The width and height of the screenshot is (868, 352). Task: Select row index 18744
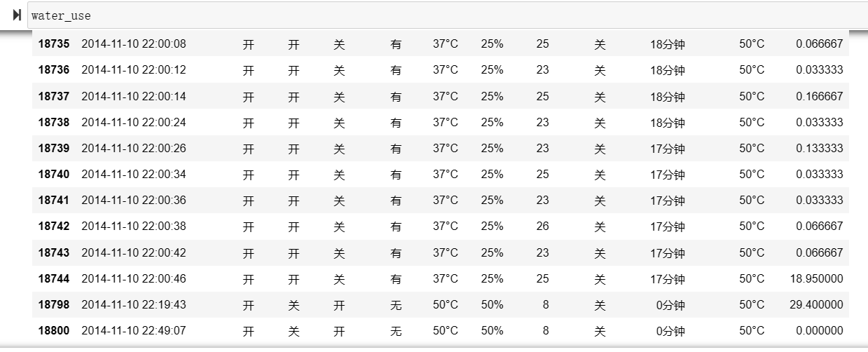pyautogui.click(x=54, y=278)
